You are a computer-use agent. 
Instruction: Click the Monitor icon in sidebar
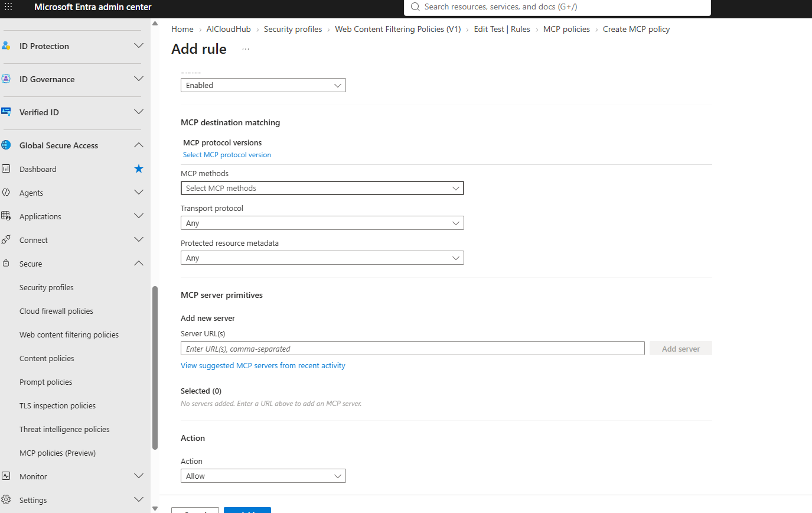click(x=6, y=476)
